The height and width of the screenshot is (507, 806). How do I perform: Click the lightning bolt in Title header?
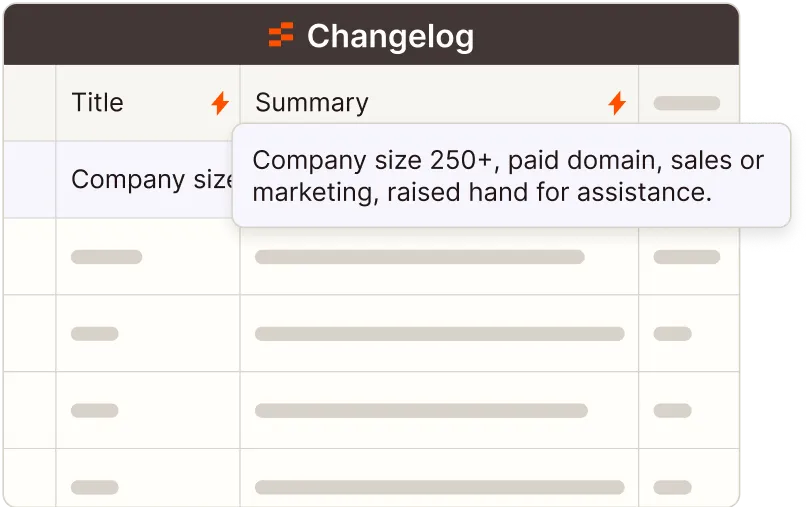pos(220,103)
